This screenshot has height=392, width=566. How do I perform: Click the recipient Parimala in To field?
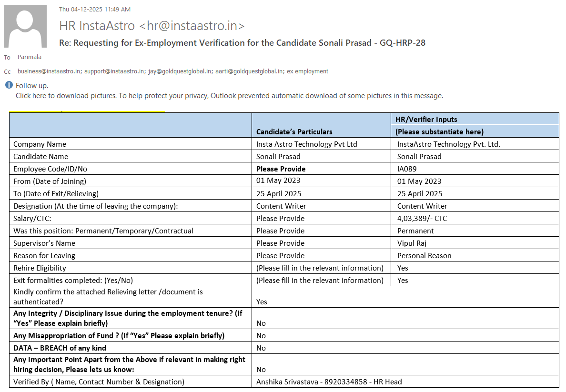[30, 57]
